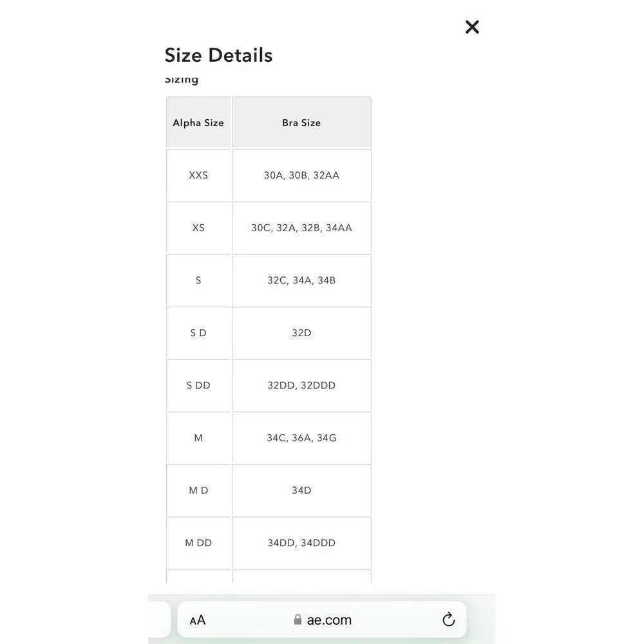Click the 32C, 34A, 34B cell

(301, 281)
